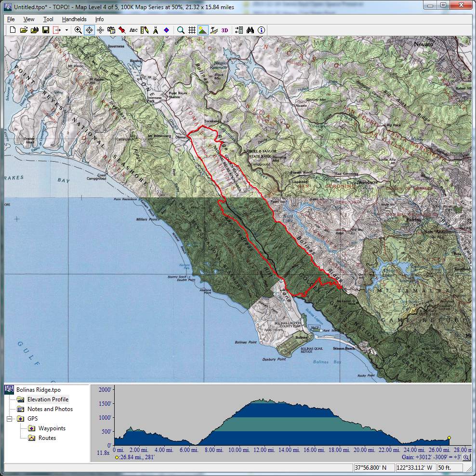The image size is (476, 476).
Task: Choose the ABC text label tool
Action: (133, 30)
